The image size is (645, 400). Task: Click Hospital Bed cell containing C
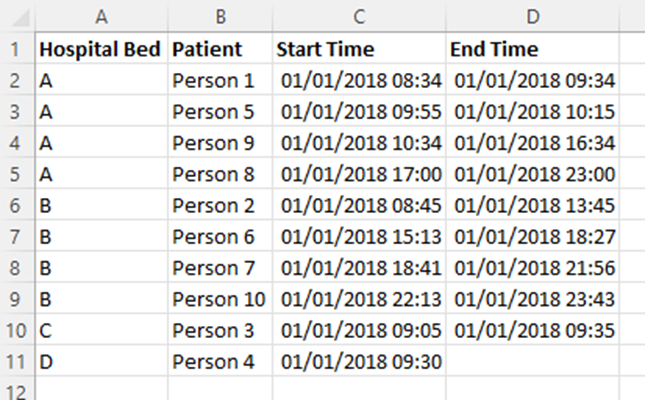(100, 330)
